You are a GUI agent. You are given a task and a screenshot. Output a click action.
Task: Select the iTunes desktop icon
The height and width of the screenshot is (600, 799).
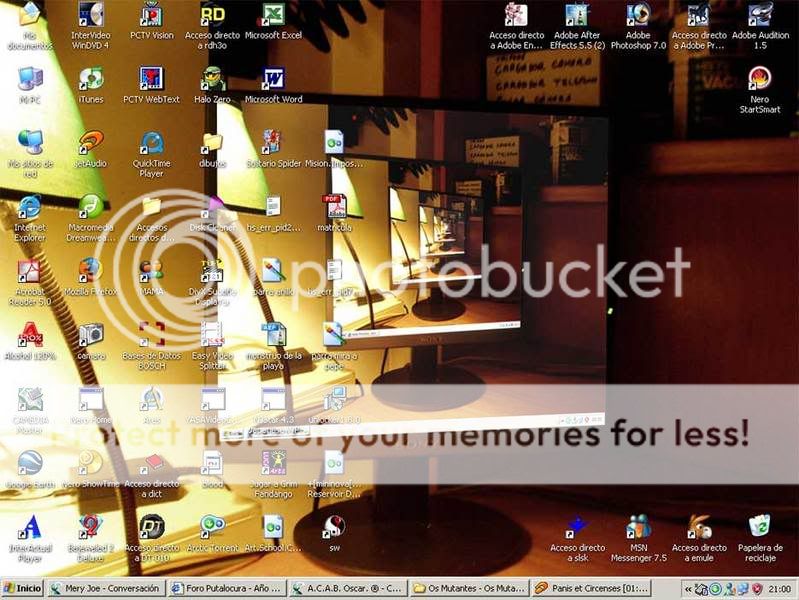click(91, 80)
